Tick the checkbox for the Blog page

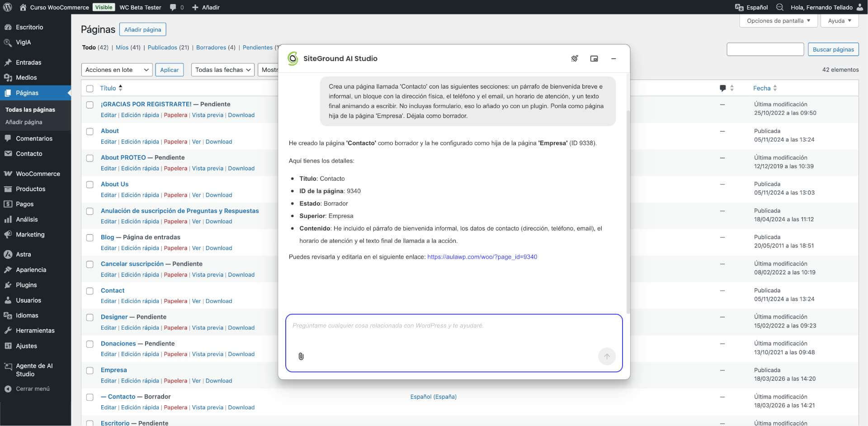(x=90, y=237)
